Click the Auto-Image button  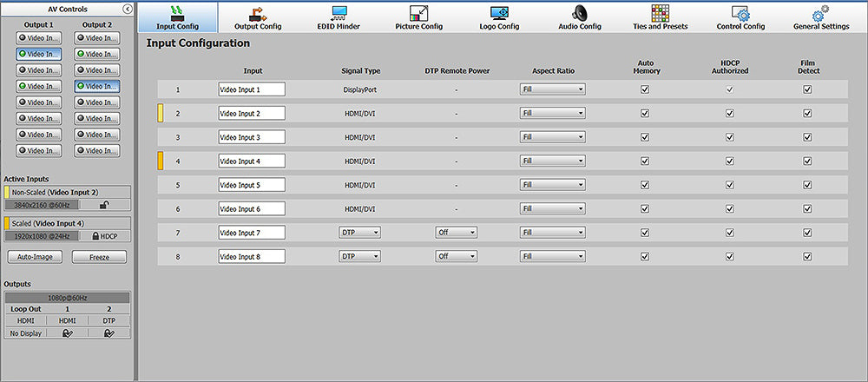pyautogui.click(x=35, y=257)
